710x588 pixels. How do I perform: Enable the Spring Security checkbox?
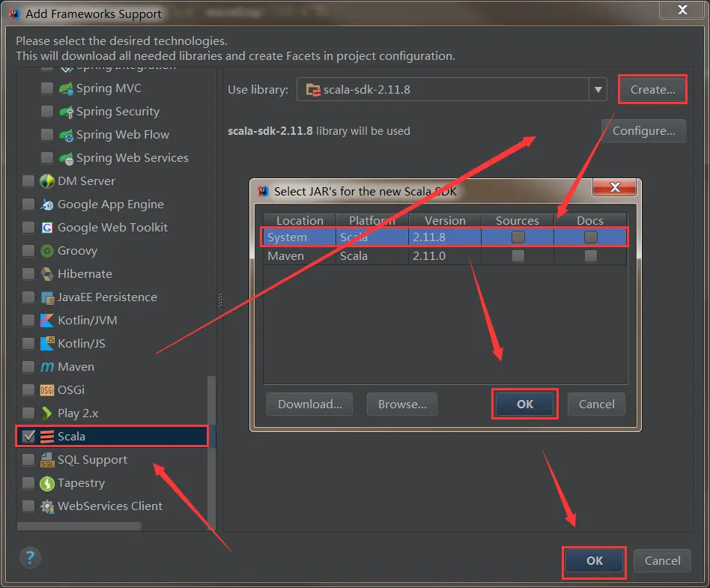(x=47, y=111)
